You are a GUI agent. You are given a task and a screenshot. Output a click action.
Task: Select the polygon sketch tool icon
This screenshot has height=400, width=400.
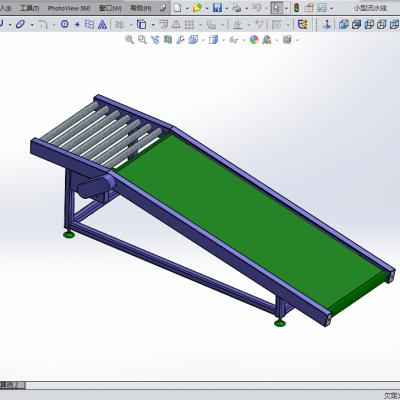[65, 24]
